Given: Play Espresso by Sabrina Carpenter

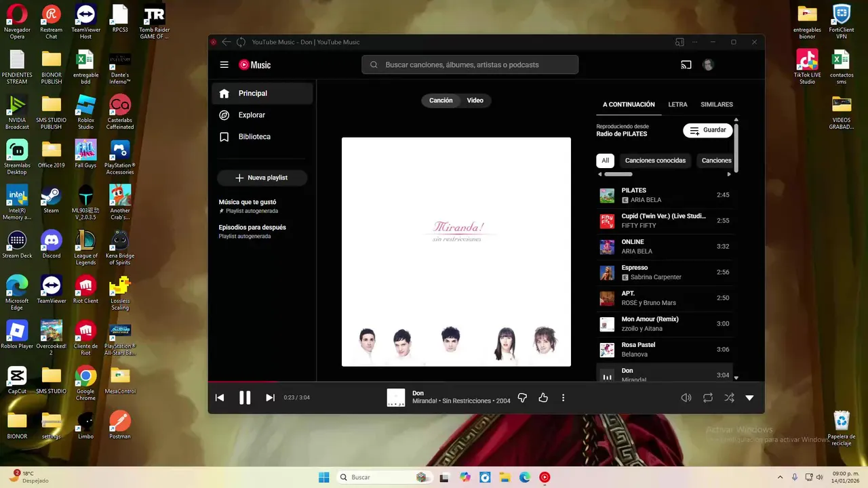Looking at the screenshot, I should coord(665,272).
